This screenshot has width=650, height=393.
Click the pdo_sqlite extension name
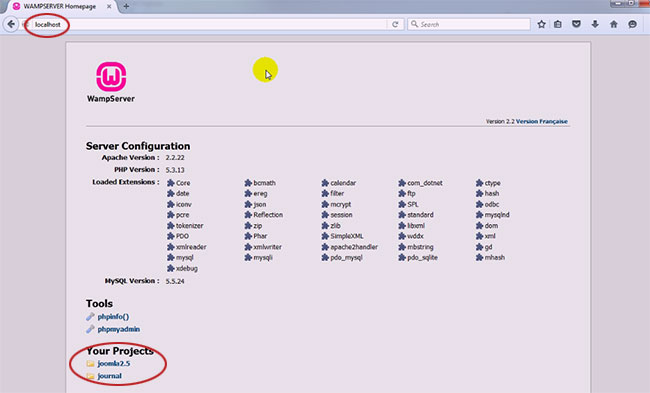click(x=422, y=257)
